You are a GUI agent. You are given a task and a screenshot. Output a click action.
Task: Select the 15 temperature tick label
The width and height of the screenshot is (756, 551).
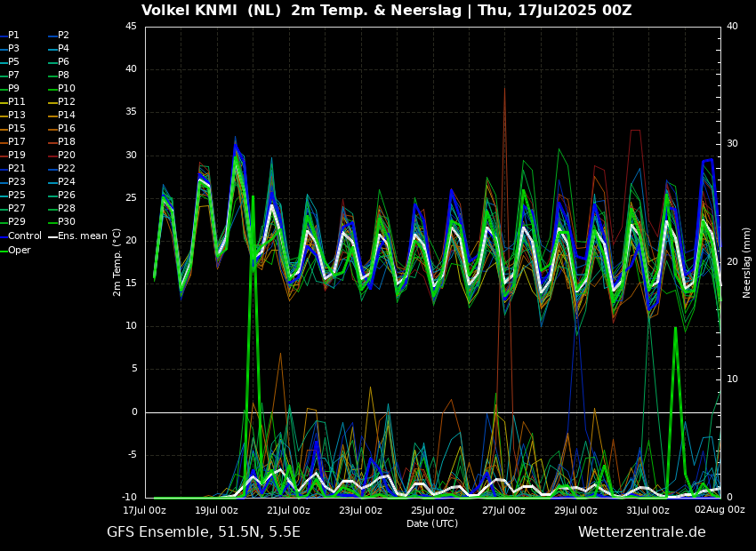pyautogui.click(x=131, y=283)
